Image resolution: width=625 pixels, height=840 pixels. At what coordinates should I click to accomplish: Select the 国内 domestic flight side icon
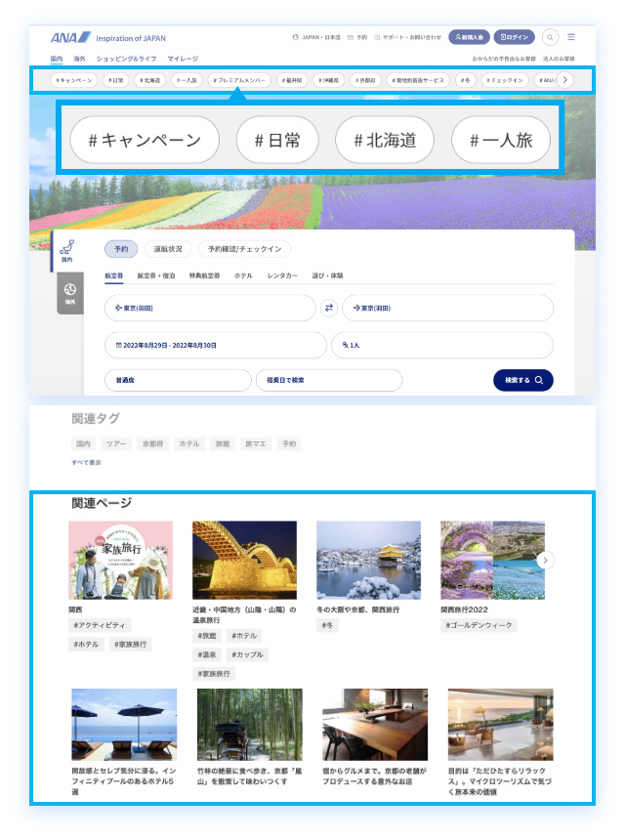(x=67, y=251)
